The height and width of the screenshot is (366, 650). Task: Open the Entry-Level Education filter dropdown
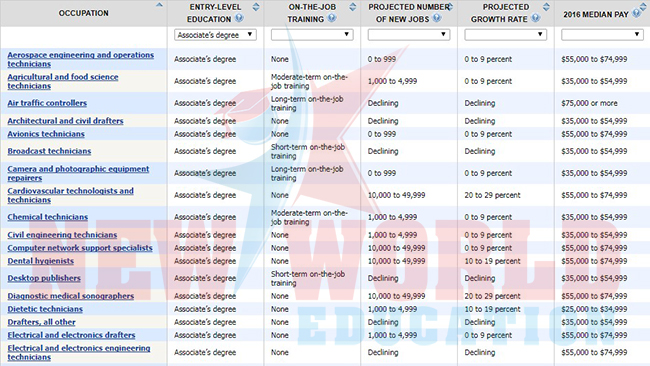coord(215,35)
